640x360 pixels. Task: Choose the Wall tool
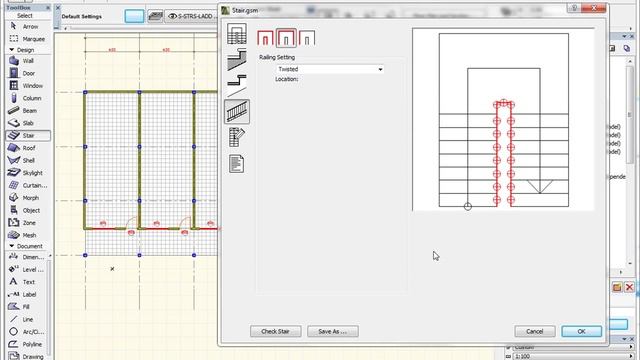[28, 61]
